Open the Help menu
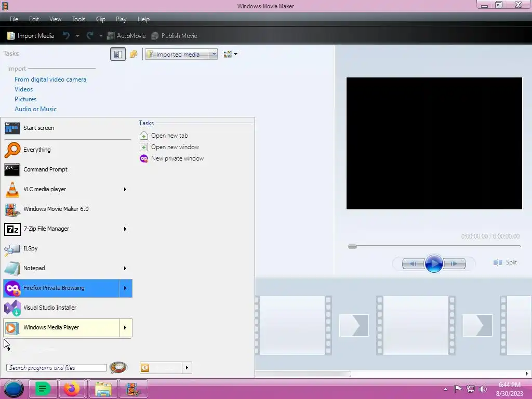The height and width of the screenshot is (399, 532). coord(143,19)
